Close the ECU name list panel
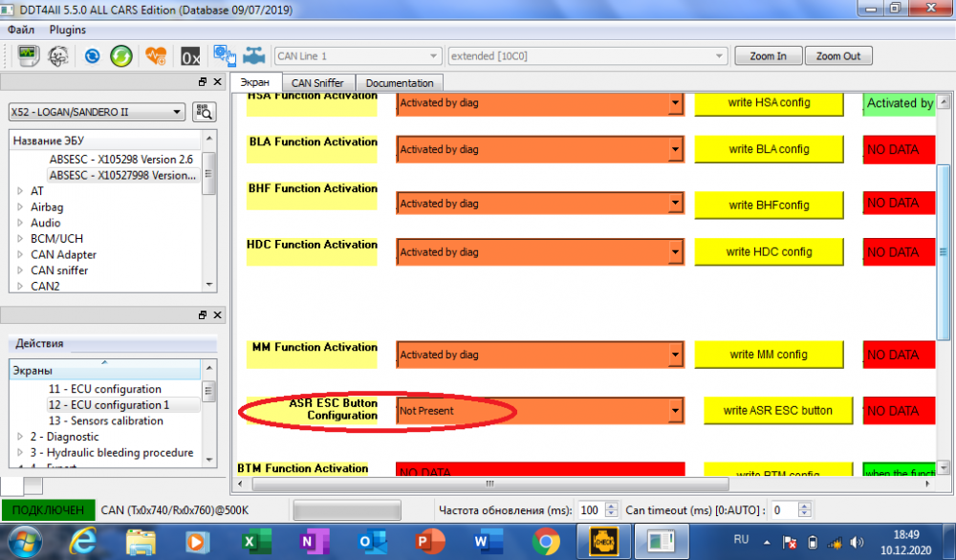 (x=217, y=81)
